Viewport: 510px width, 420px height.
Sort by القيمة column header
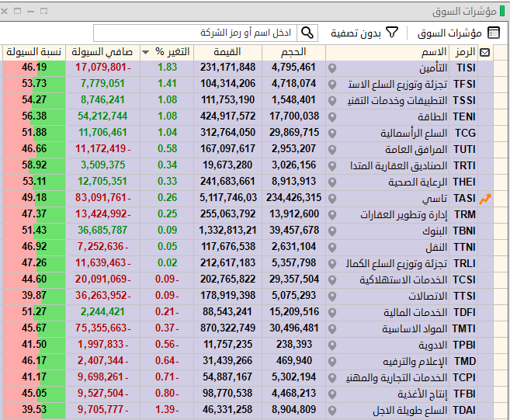coord(227,52)
